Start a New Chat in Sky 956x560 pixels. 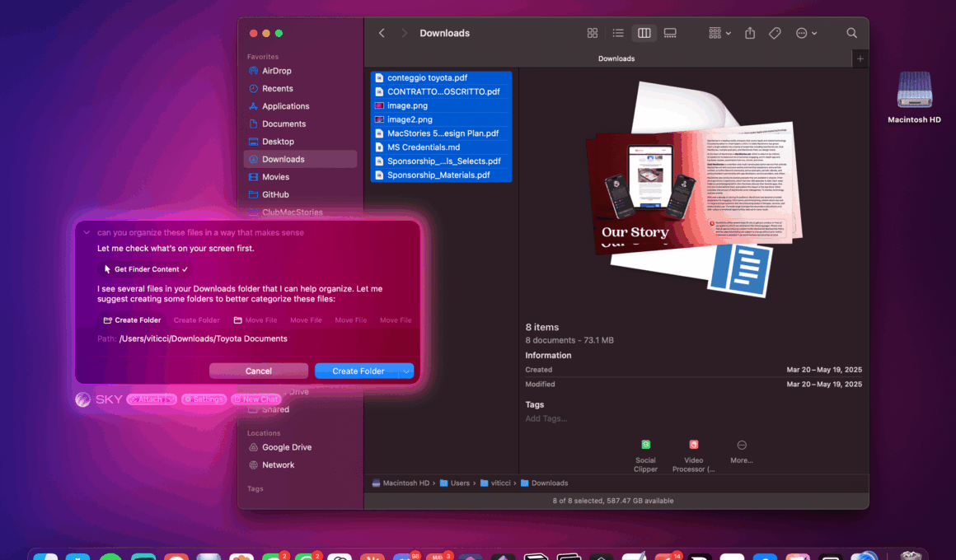(x=256, y=399)
